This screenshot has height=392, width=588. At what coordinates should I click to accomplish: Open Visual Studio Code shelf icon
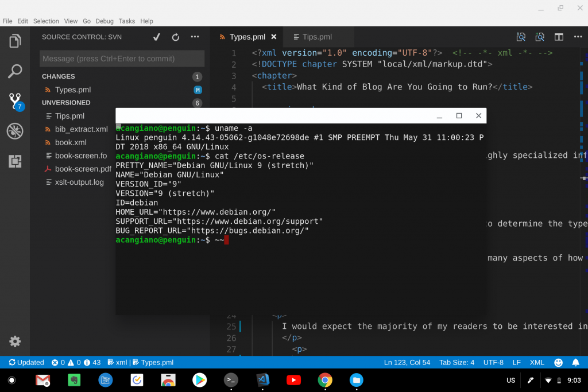coord(262,380)
